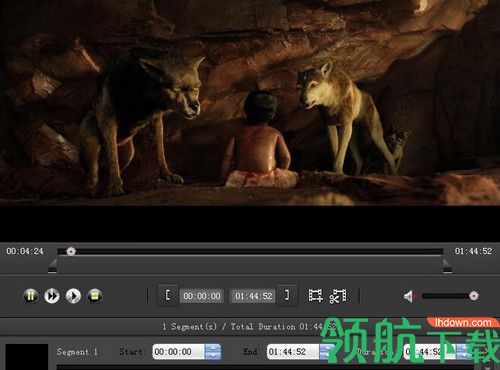
Task: Set segment start with left bracket button
Action: tap(168, 295)
